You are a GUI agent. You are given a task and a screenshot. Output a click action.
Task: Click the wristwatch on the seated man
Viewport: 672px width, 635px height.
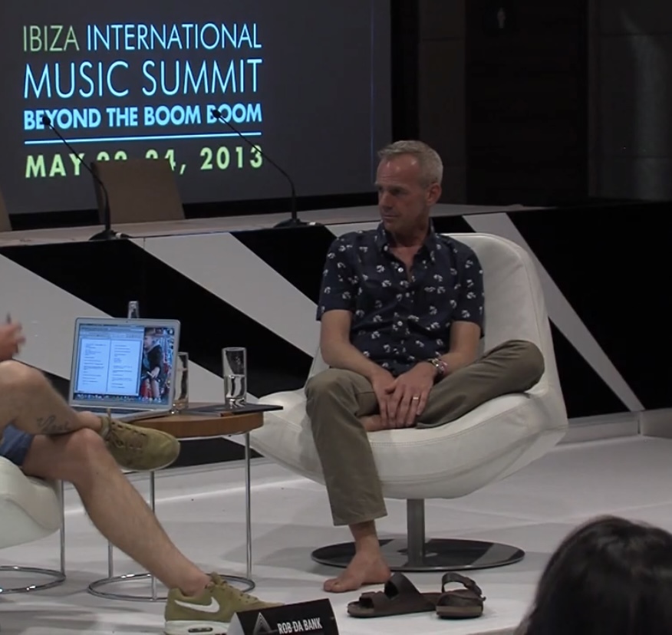[437, 366]
